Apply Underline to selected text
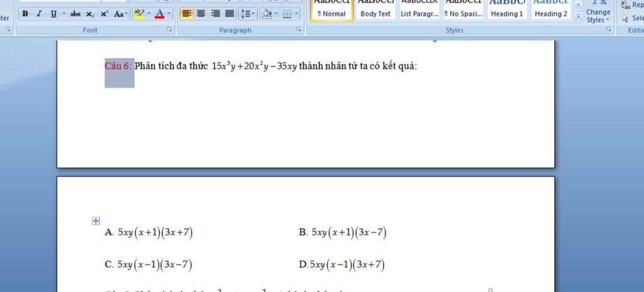Image resolution: width=644 pixels, height=292 pixels. (54, 14)
